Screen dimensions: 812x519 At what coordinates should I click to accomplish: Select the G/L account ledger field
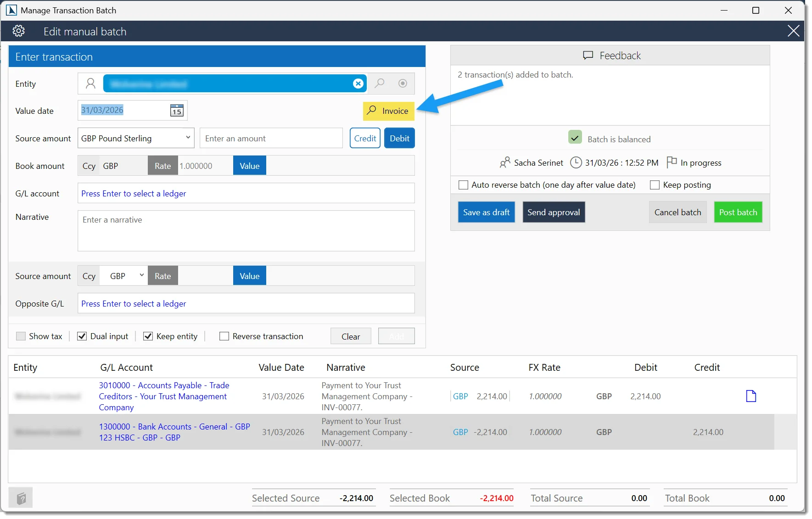[246, 193]
